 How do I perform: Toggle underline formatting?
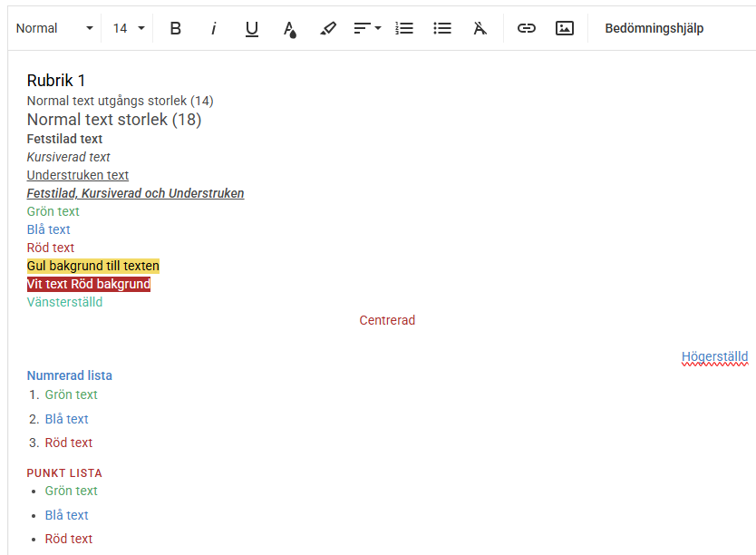click(x=252, y=28)
